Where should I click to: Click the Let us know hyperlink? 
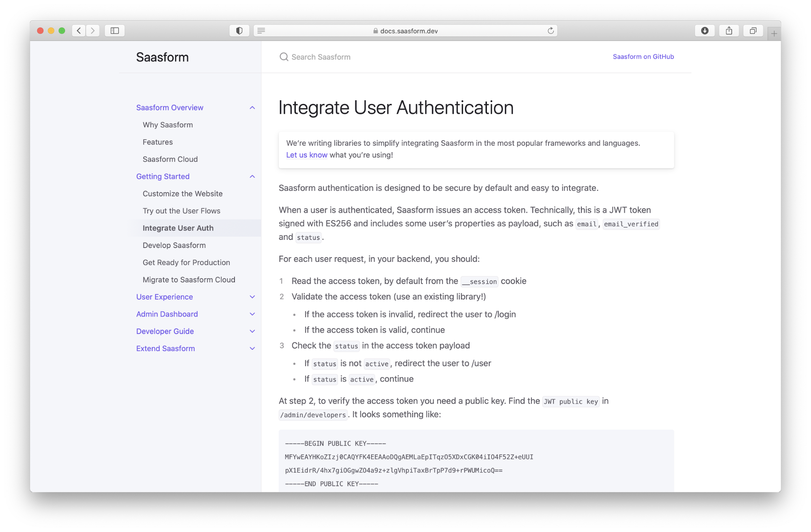[x=306, y=155]
